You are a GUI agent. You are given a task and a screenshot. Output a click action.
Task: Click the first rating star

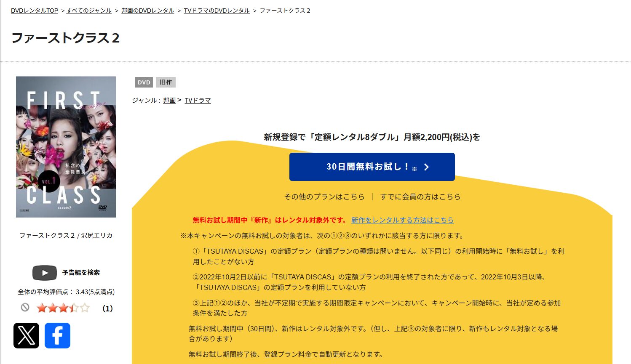coord(41,308)
